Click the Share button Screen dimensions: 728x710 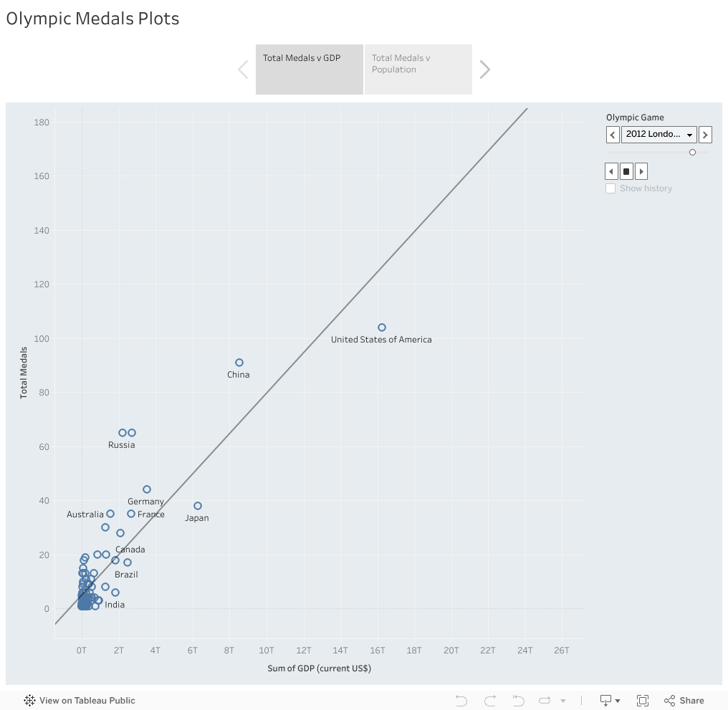[684, 701]
